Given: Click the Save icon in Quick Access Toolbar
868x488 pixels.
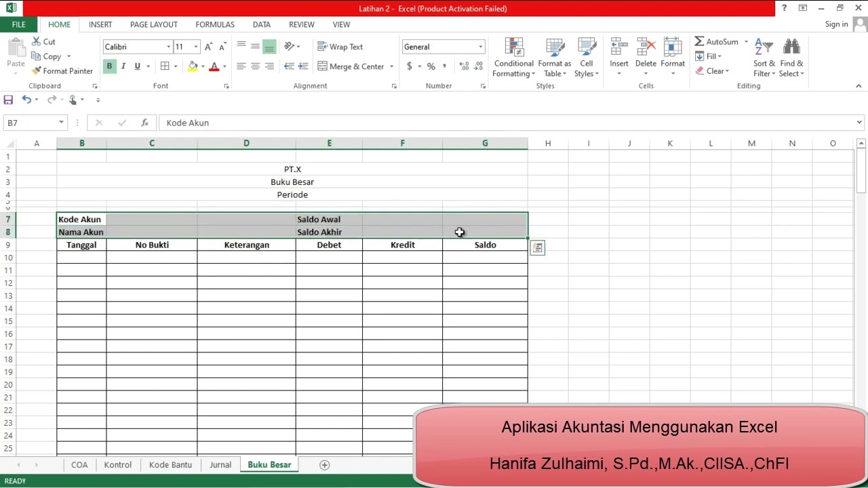Looking at the screenshot, I should [x=8, y=100].
